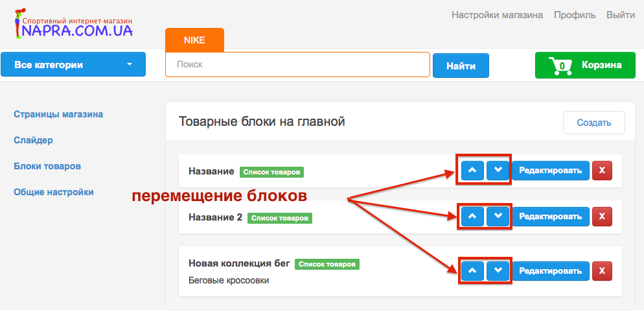Viewport: 644px width, 310px height.
Task: Open Общие настройки in sidebar
Action: 54,193
